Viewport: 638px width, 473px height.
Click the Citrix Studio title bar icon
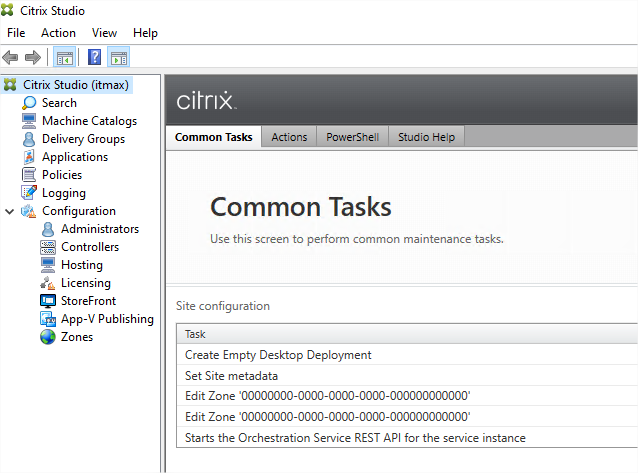click(7, 10)
